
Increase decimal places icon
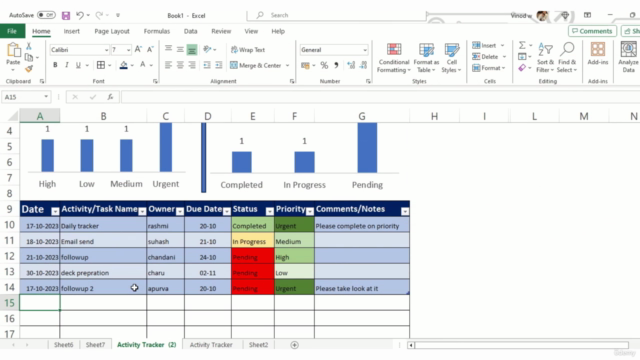pyautogui.click(x=351, y=65)
